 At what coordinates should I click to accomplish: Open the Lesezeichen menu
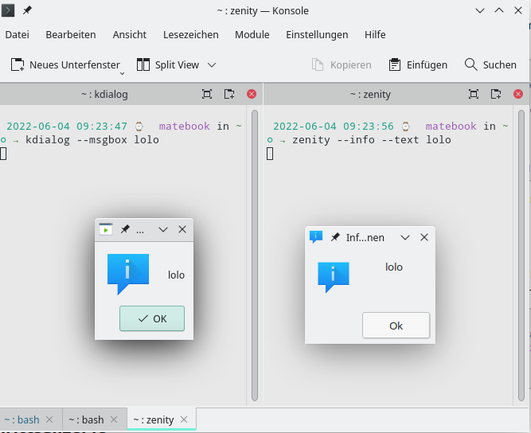click(x=191, y=35)
